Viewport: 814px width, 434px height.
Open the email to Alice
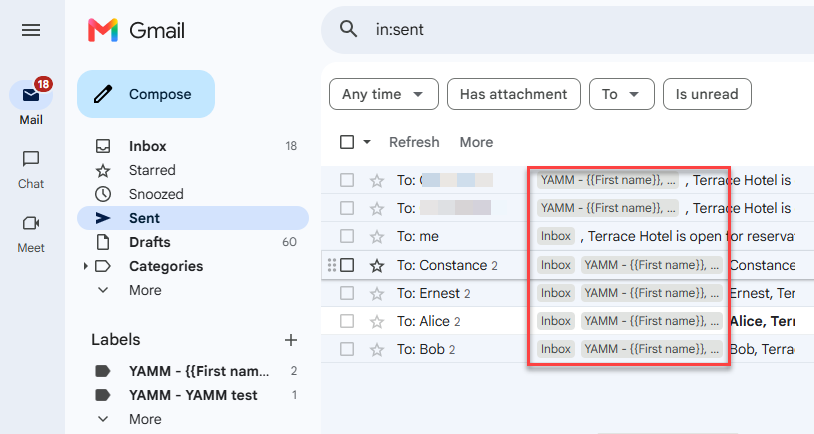(567, 321)
